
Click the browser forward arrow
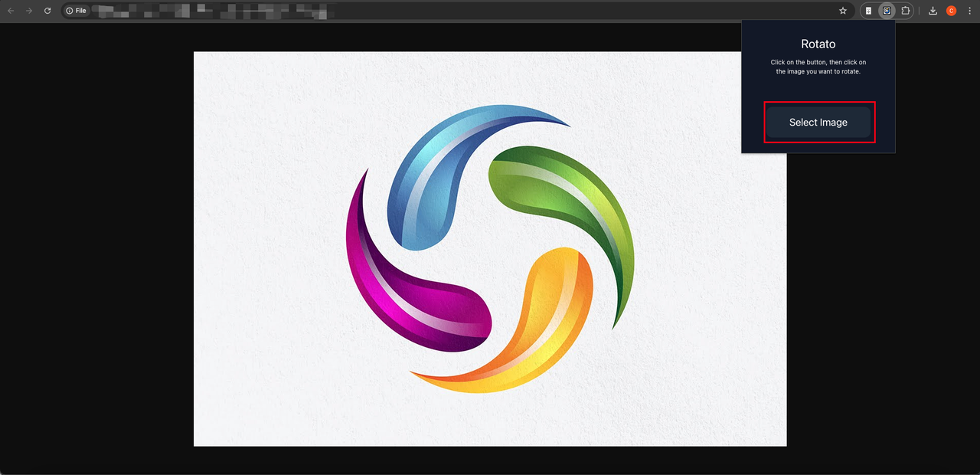(x=29, y=11)
